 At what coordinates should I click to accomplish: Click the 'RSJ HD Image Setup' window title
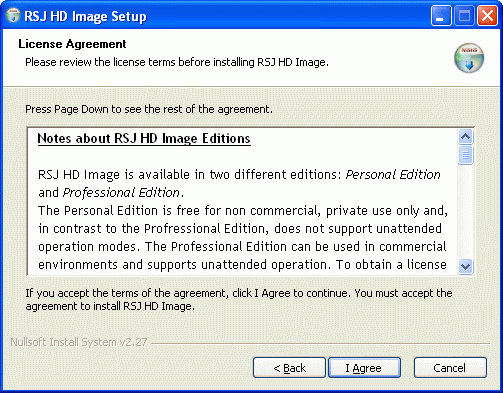pyautogui.click(x=85, y=16)
